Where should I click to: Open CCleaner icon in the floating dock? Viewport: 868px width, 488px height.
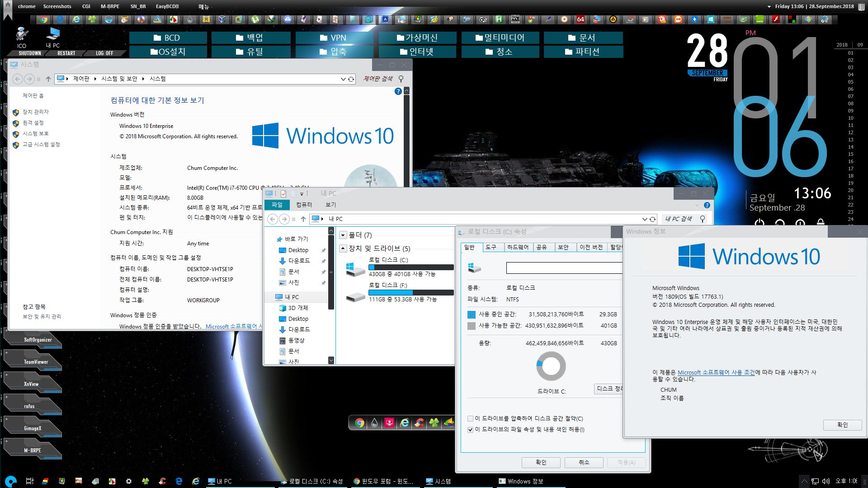coord(420,422)
